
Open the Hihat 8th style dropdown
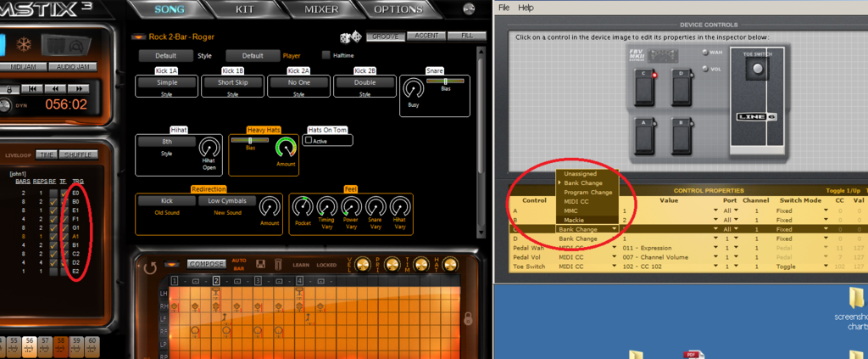point(166,142)
